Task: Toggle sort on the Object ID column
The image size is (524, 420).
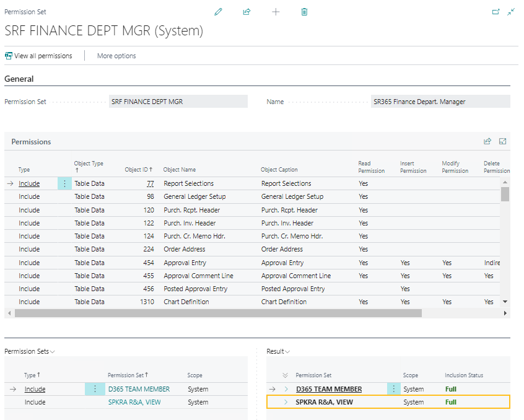Action: pos(138,169)
